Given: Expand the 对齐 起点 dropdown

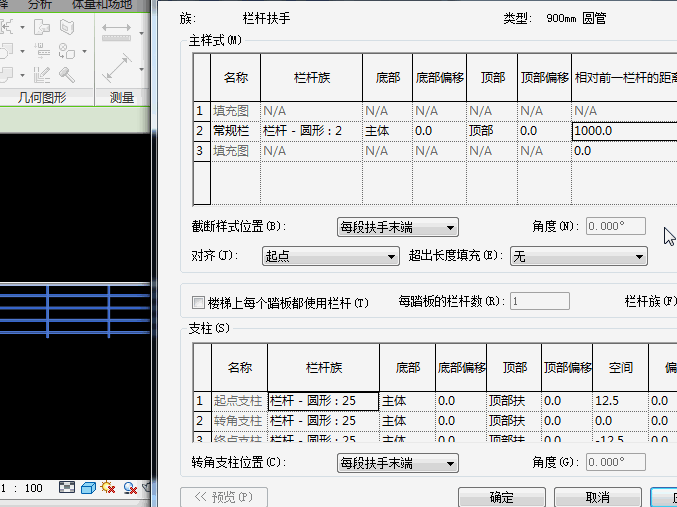Looking at the screenshot, I should tap(330, 257).
